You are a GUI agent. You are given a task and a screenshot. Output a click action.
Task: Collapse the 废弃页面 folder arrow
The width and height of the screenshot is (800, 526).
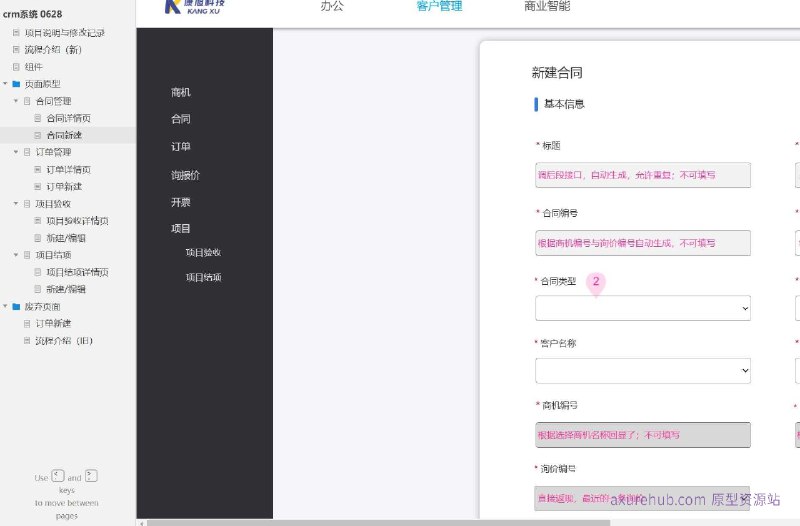[5, 306]
